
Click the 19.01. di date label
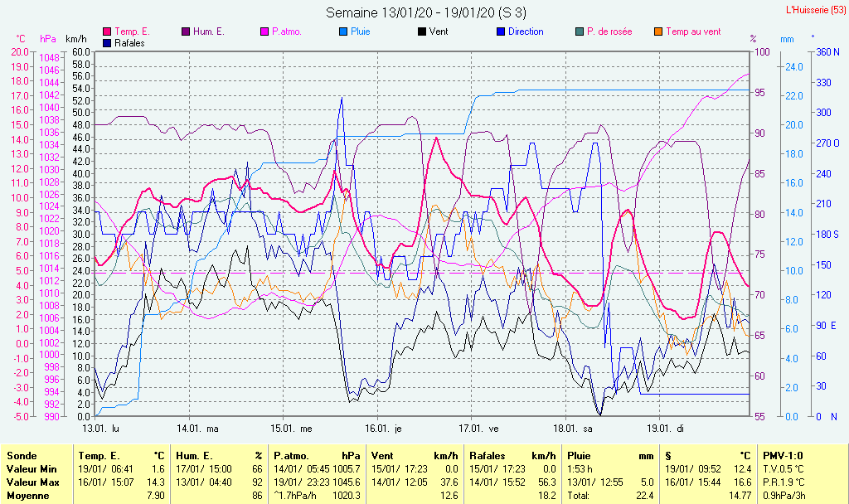(666, 429)
